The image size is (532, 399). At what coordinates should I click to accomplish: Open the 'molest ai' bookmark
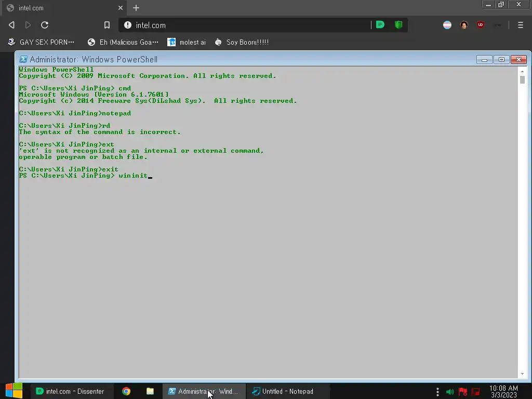[x=187, y=42]
